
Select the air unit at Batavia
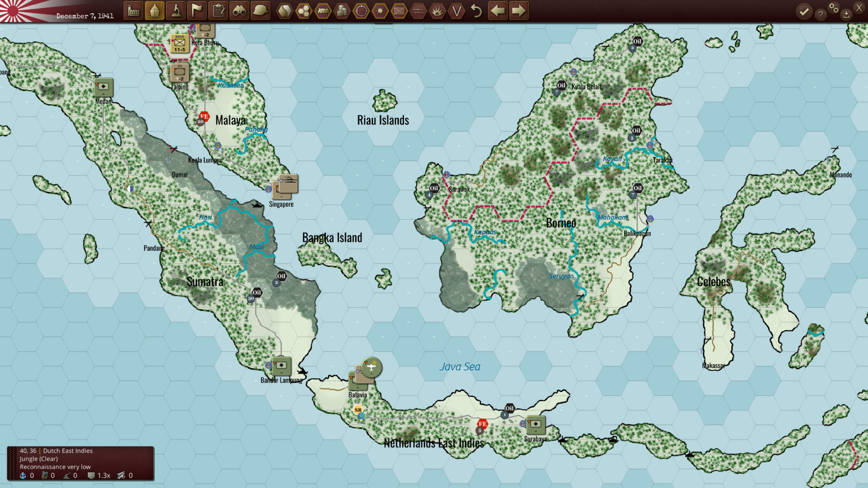point(371,367)
